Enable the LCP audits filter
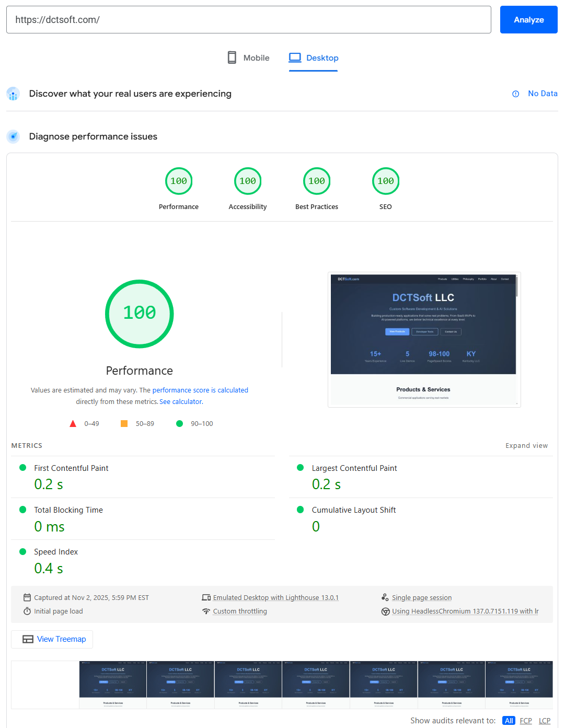This screenshot has height=728, width=565. pyautogui.click(x=544, y=720)
